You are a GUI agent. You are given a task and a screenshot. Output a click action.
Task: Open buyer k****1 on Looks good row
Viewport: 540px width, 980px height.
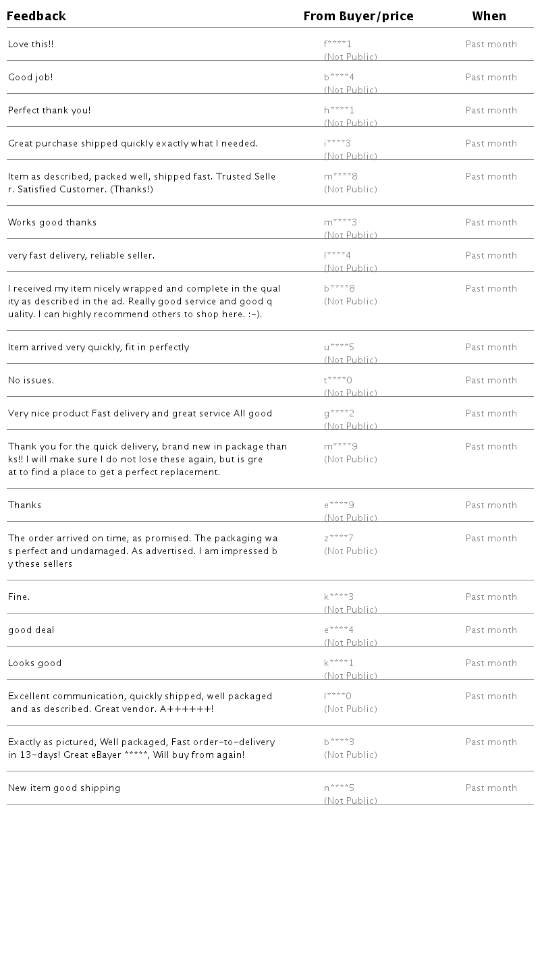coord(339,663)
